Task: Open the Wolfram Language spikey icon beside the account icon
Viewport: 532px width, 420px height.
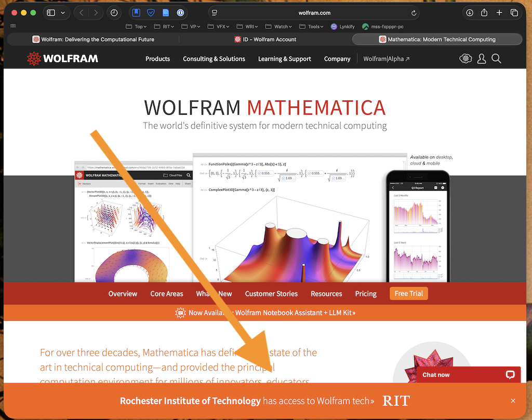Action: pos(465,59)
